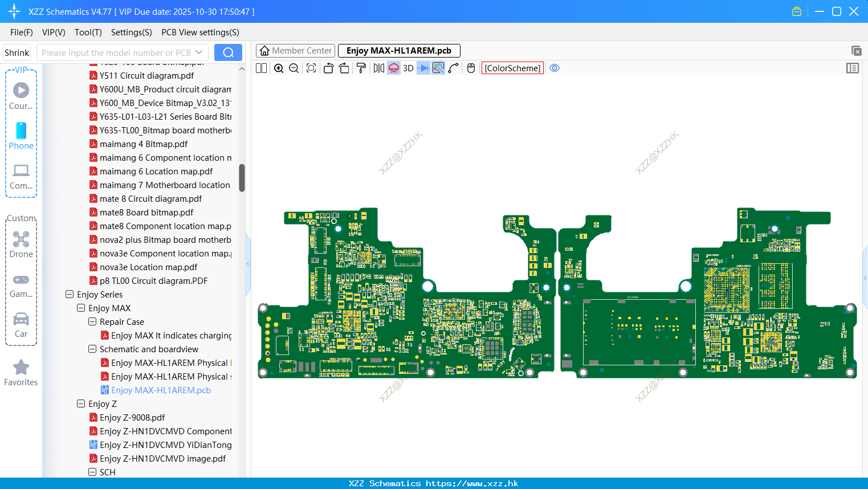Collapse the Enjoy MAX node

(81, 308)
